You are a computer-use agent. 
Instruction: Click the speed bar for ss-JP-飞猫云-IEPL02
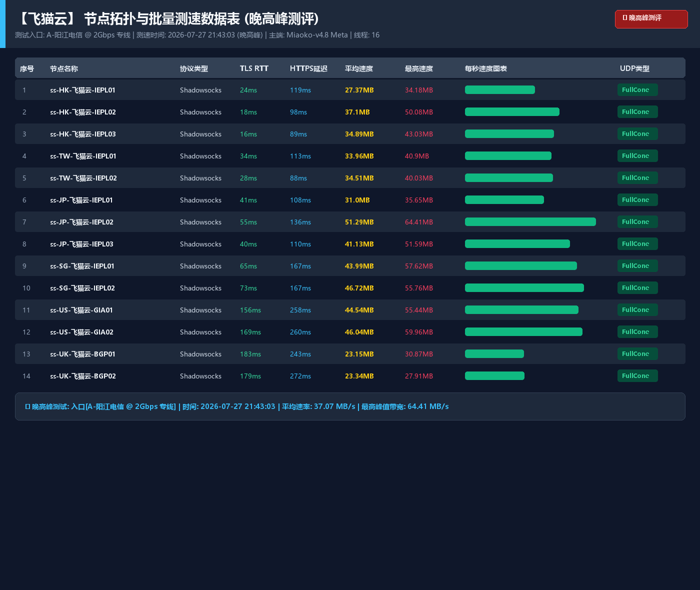(530, 222)
